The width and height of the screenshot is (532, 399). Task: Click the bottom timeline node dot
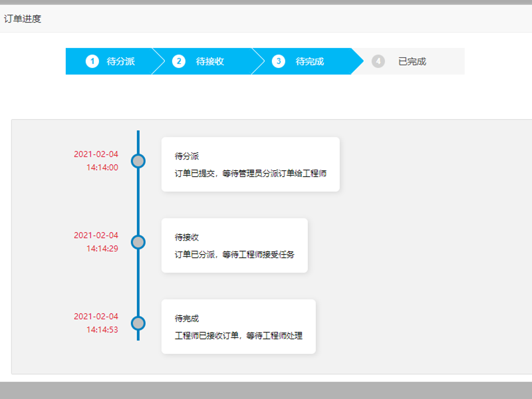[x=138, y=322]
